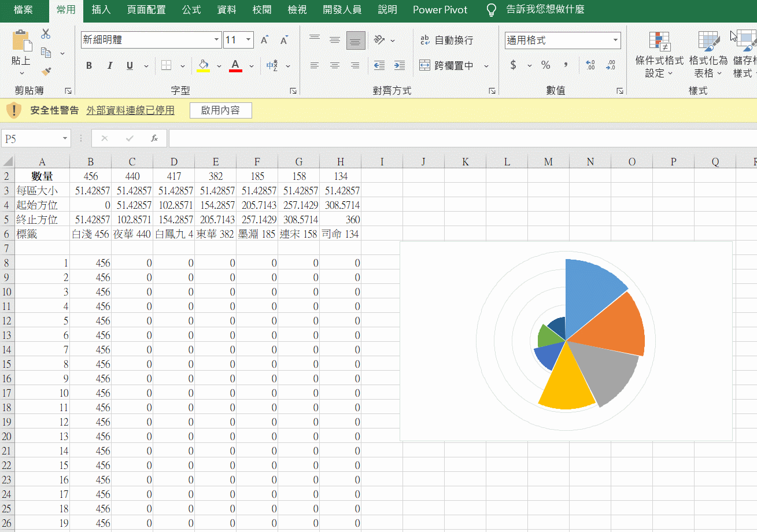Switch to the 插入 tab
Image resolution: width=757 pixels, height=532 pixels.
(x=101, y=10)
